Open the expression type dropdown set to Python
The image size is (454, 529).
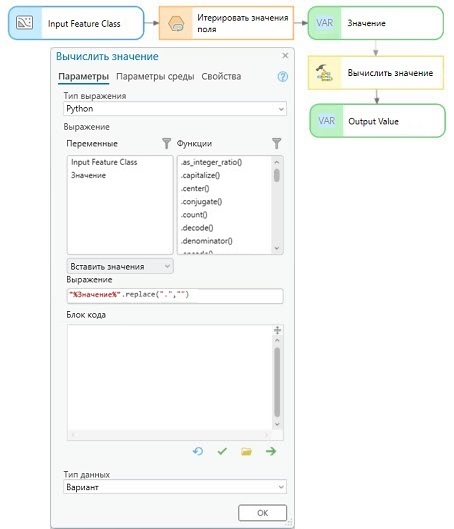tap(175, 109)
